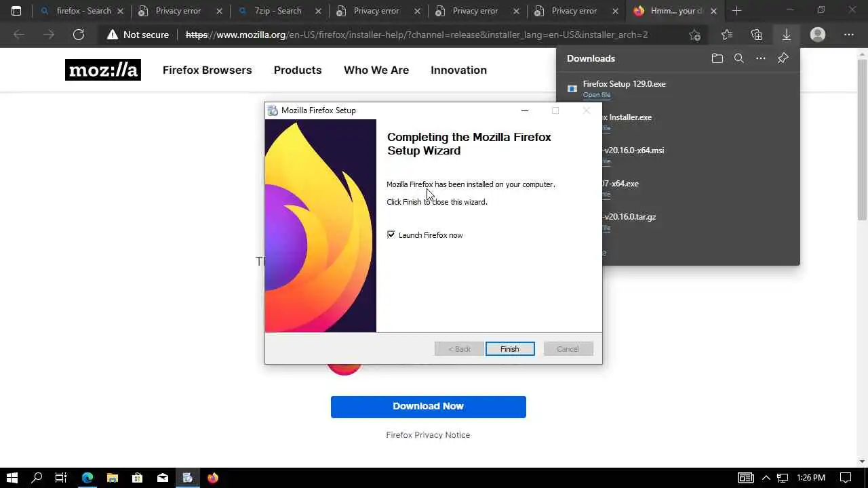
Task: Click the blue Download Now button
Action: click(429, 407)
